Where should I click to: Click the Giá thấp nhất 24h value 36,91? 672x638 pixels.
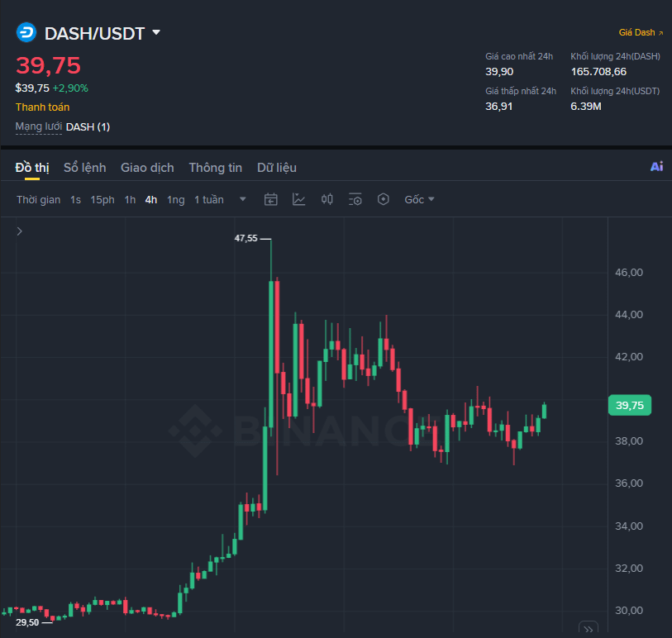tap(499, 107)
